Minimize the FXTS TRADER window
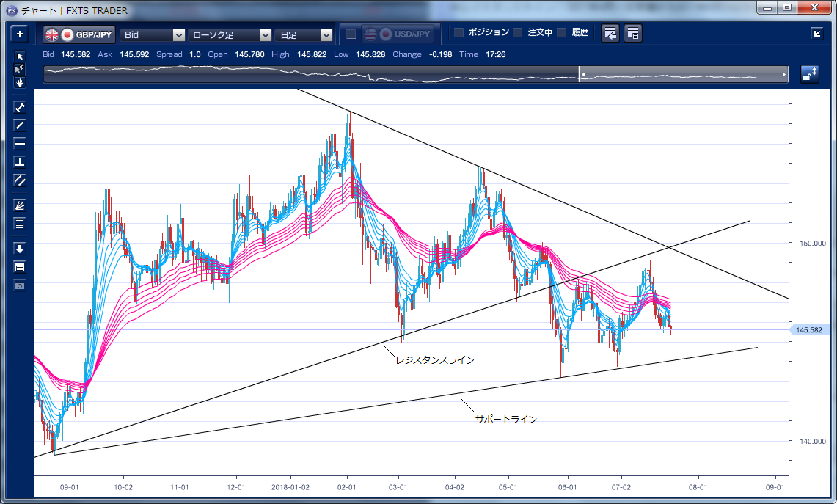Viewport: 837px width, 504px height. click(x=767, y=7)
